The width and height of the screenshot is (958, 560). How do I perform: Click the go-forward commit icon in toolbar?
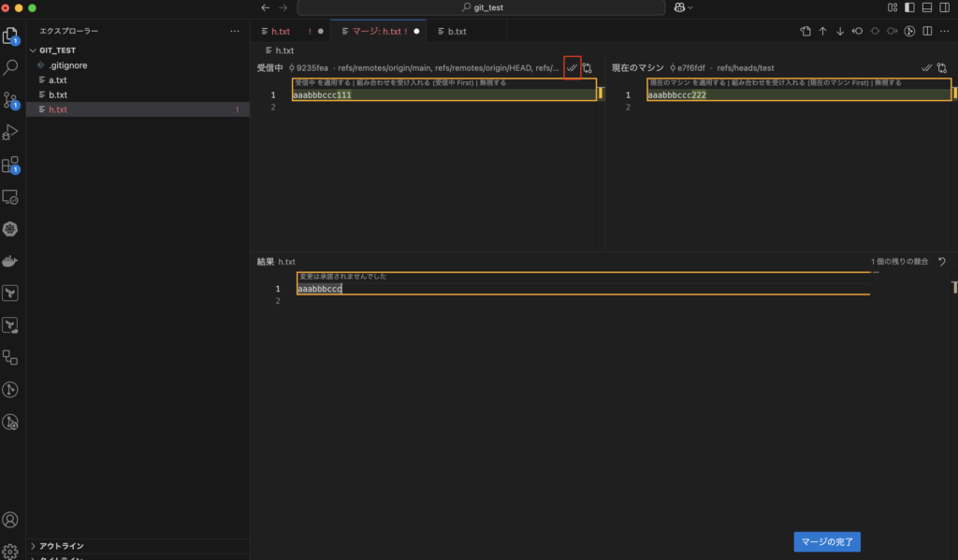click(x=892, y=31)
